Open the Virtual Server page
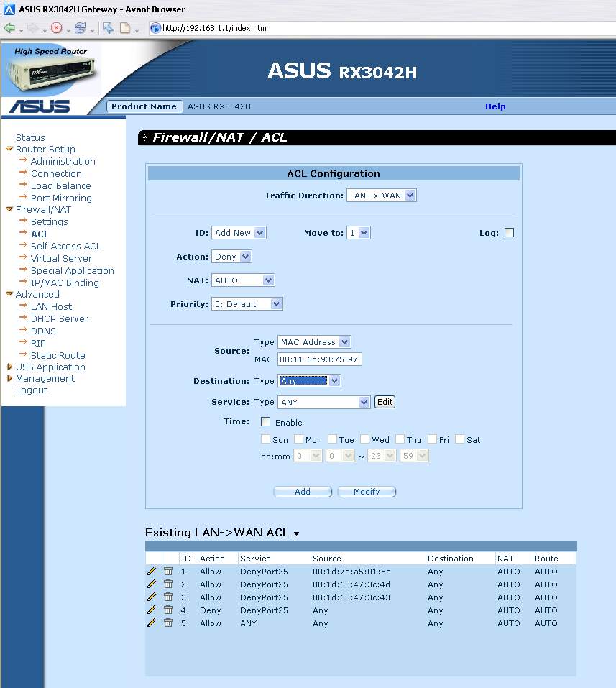Viewport: 616px width, 688px height. [61, 258]
